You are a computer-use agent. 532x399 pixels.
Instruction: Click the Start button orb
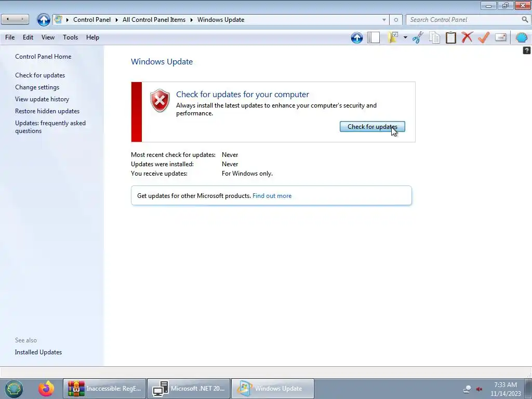click(x=14, y=389)
